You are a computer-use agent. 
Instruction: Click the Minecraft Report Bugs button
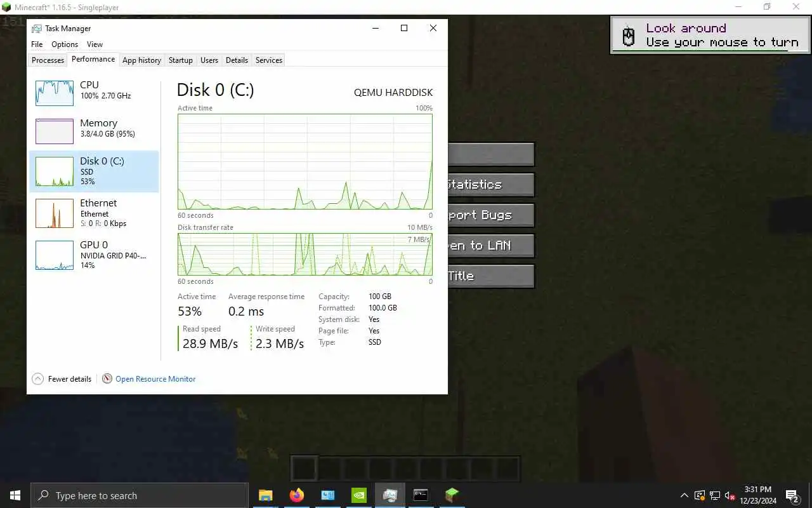pos(491,215)
